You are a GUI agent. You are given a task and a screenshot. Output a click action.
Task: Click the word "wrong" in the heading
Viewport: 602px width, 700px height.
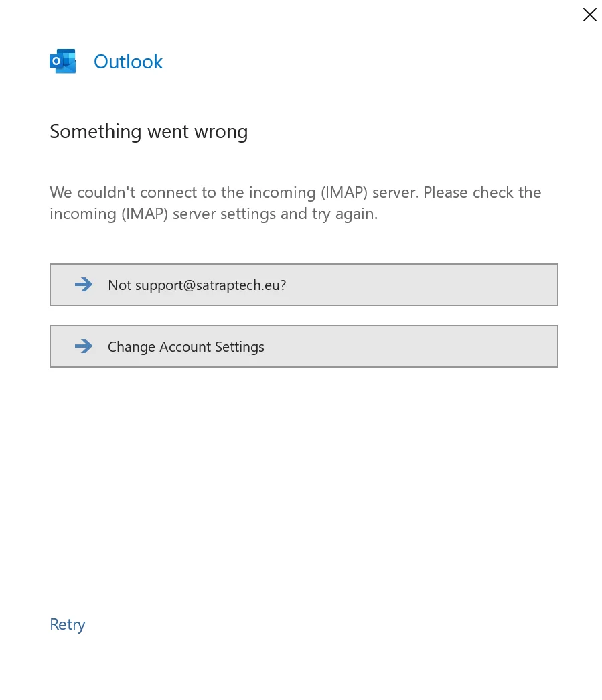pos(221,133)
